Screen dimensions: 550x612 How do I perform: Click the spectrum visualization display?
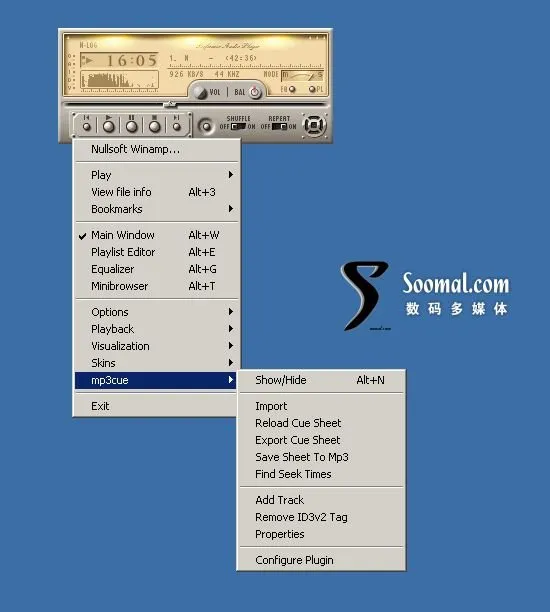(x=119, y=80)
